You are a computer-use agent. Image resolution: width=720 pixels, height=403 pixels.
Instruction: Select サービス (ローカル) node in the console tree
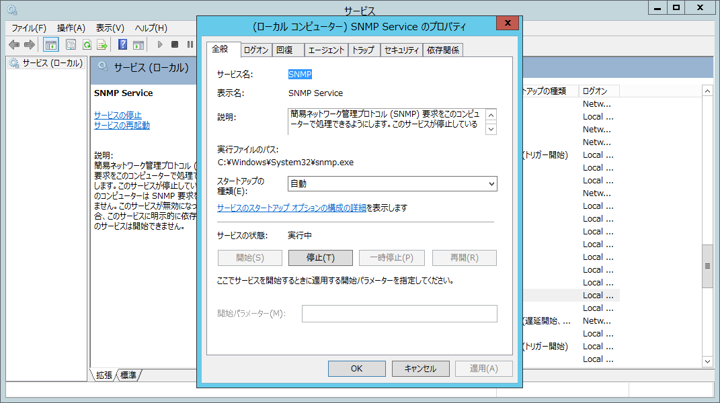click(46, 63)
